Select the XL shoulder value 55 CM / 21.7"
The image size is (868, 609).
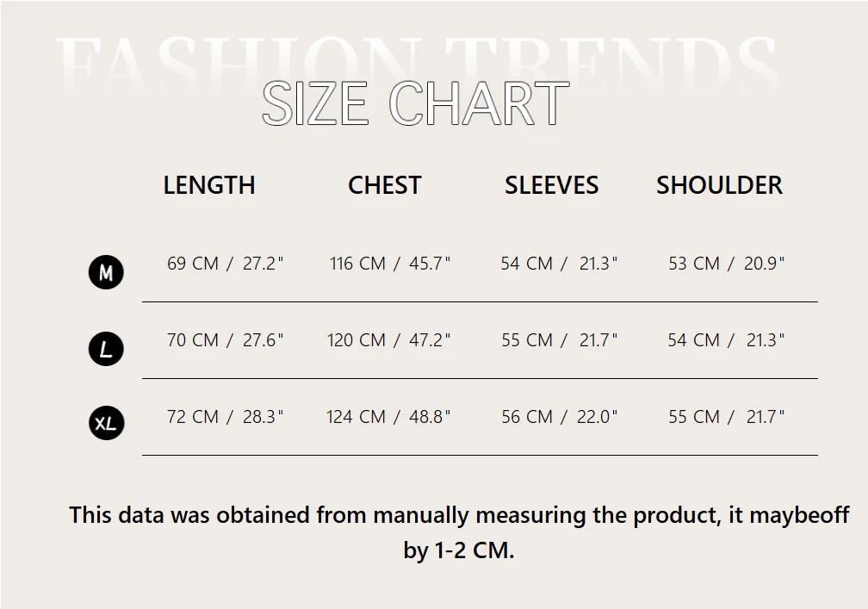pos(727,417)
